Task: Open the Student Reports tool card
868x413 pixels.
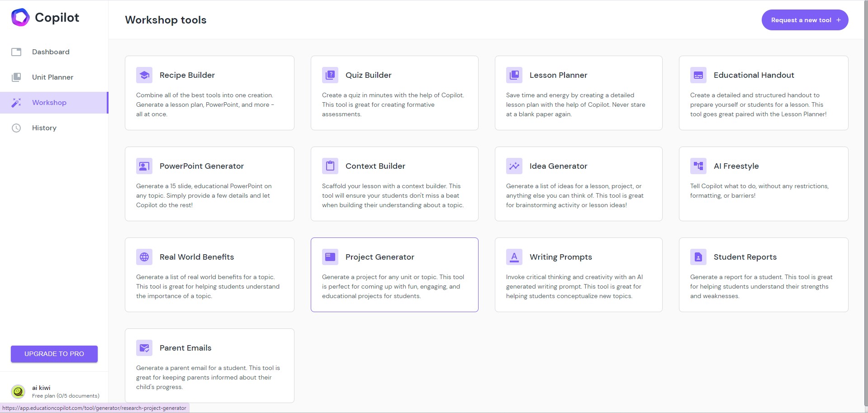Action: pos(764,275)
